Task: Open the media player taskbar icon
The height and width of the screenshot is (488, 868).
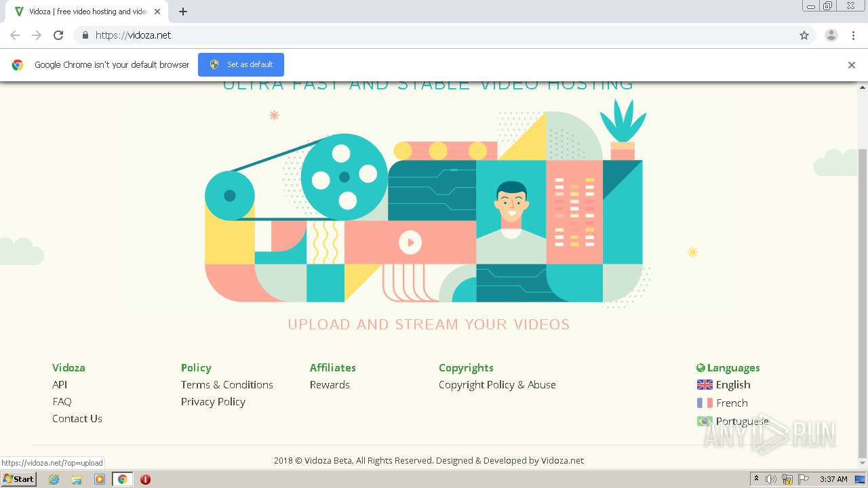Action: 100,479
